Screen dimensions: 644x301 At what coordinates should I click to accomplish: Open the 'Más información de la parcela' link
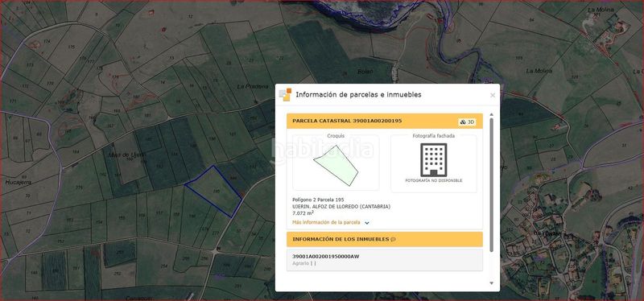[x=326, y=222]
